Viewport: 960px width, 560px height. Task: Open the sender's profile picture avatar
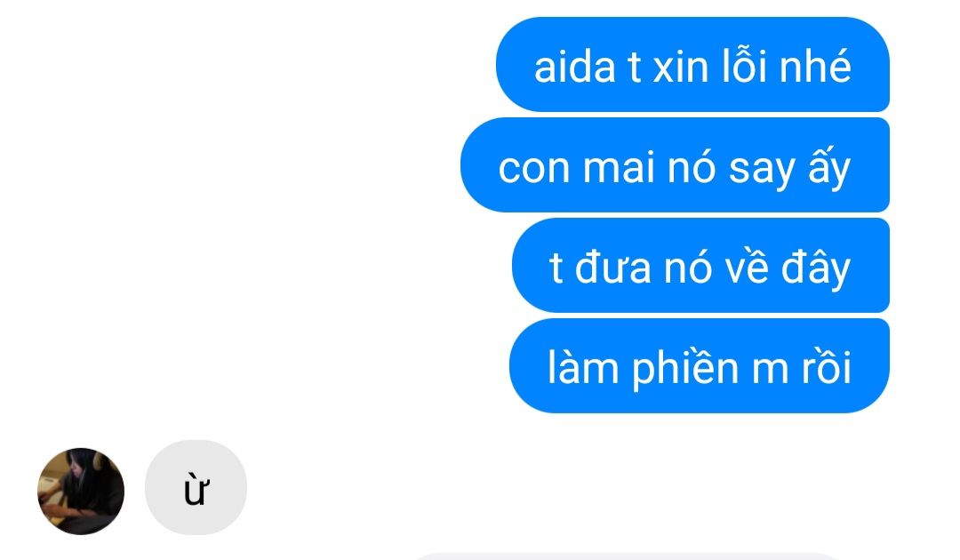coord(81,491)
